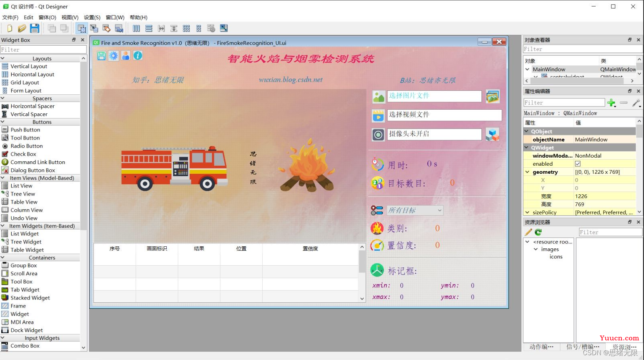
Task: Collapse the geometry property row
Action: 527,172
